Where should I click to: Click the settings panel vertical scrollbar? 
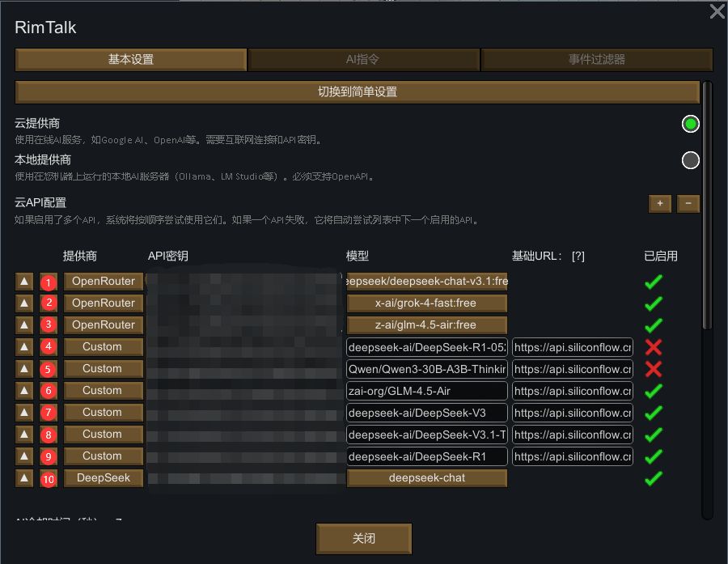pyautogui.click(x=707, y=206)
